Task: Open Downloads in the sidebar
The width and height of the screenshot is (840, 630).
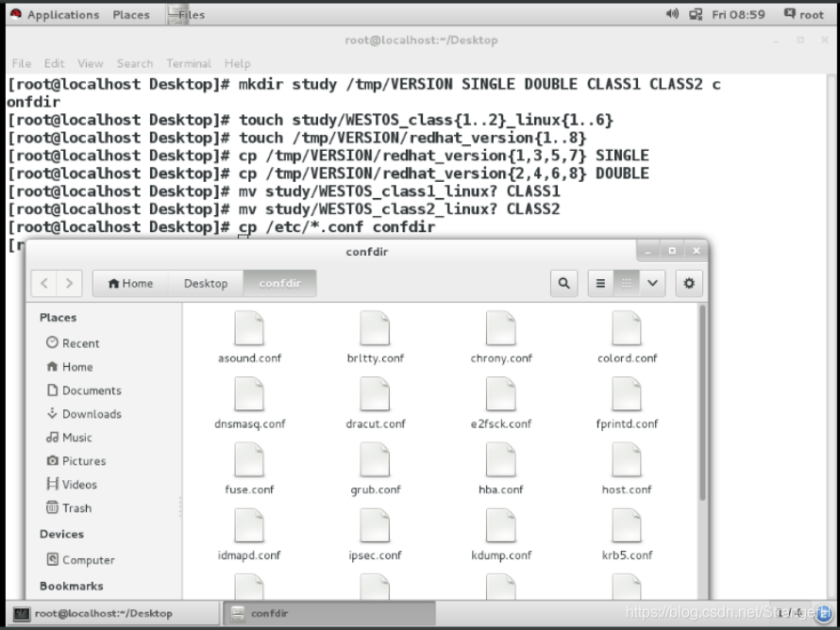Action: (84, 414)
